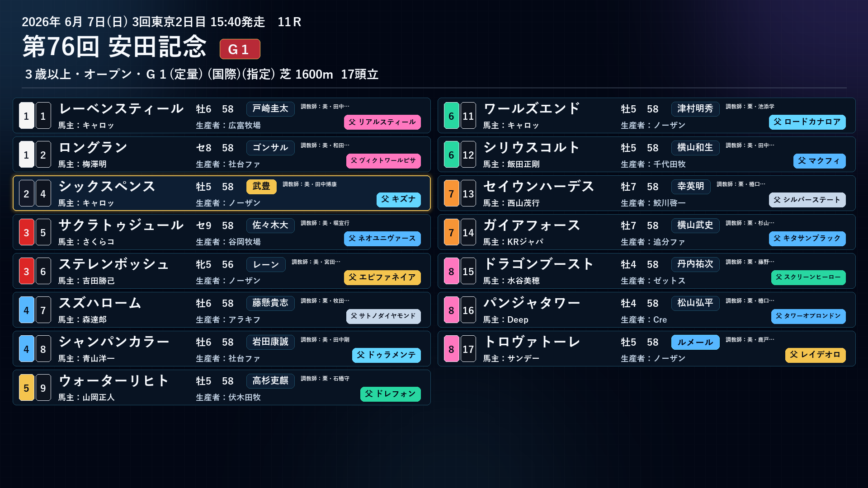The image size is (868, 488).
Task: Select horse サクラトゥジュール
Action: (121, 225)
